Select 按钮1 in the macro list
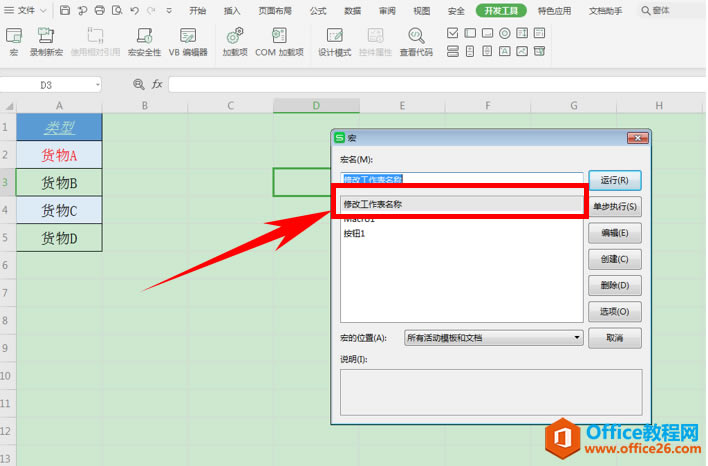The image size is (708, 466). 355,234
